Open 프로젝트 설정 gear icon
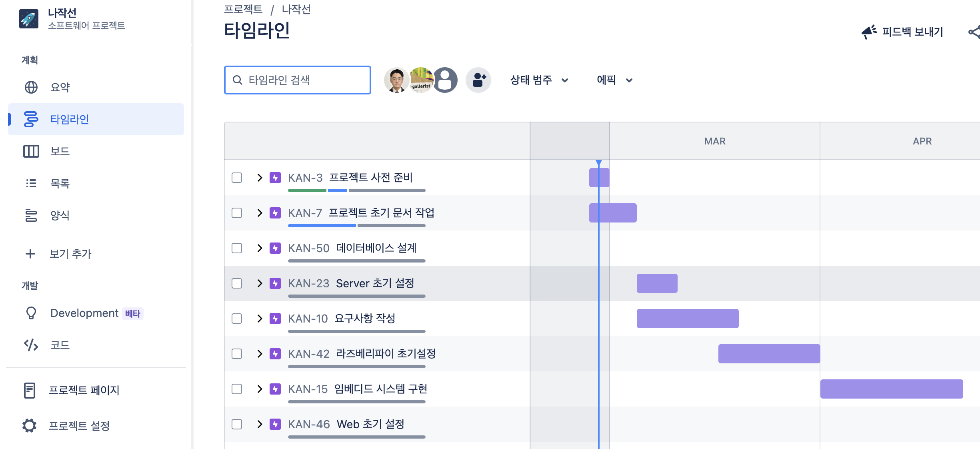The height and width of the screenshot is (449, 980). pyautogui.click(x=30, y=425)
